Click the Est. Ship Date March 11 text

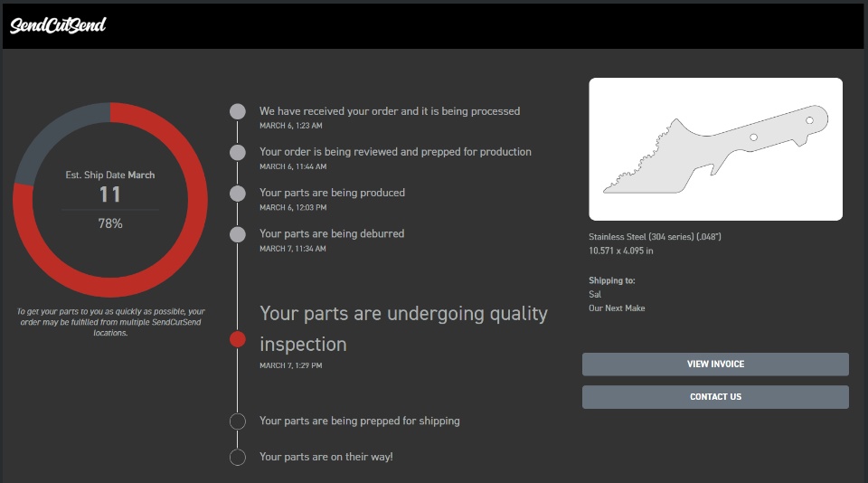(x=110, y=185)
